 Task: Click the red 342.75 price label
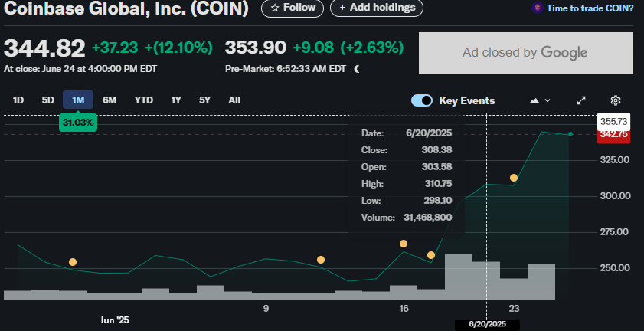tap(613, 135)
